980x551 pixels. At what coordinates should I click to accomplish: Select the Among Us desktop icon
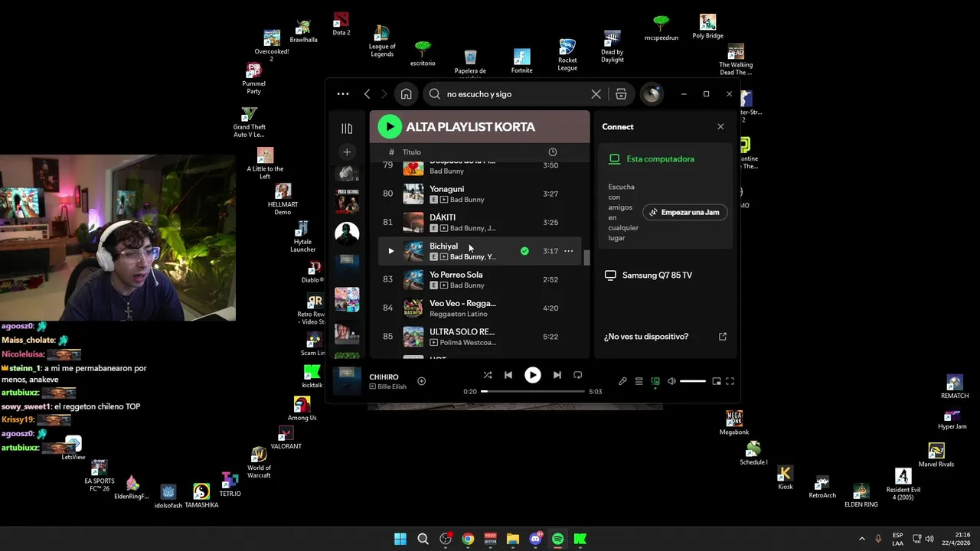pos(302,409)
